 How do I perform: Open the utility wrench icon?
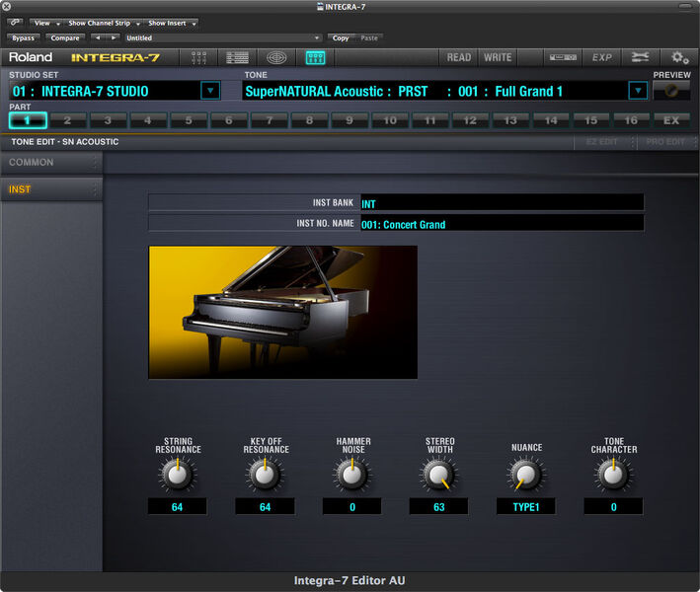[x=640, y=57]
